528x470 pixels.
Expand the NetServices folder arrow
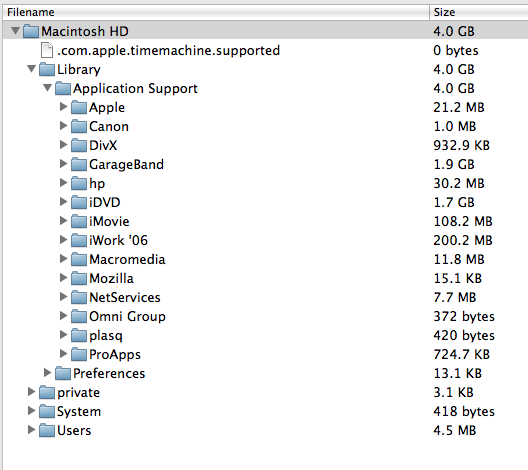[x=63, y=297]
